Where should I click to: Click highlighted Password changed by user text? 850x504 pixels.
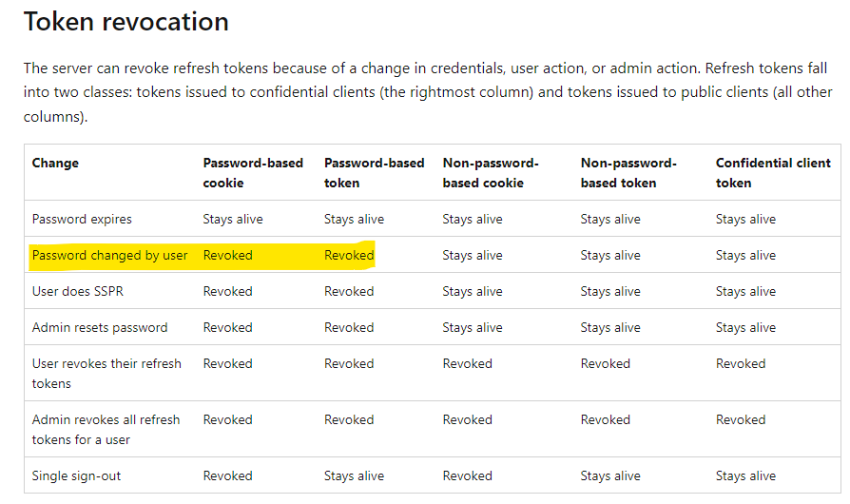(109, 255)
